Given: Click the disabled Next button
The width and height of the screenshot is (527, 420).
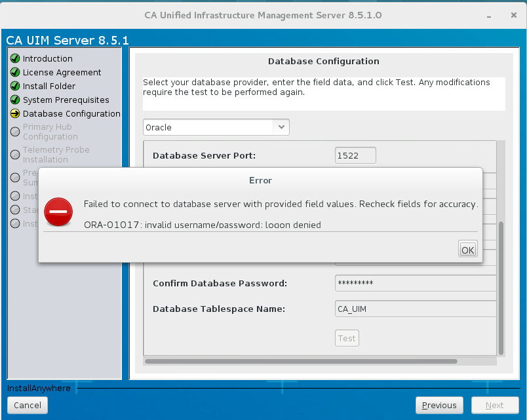Looking at the screenshot, I should tap(495, 405).
